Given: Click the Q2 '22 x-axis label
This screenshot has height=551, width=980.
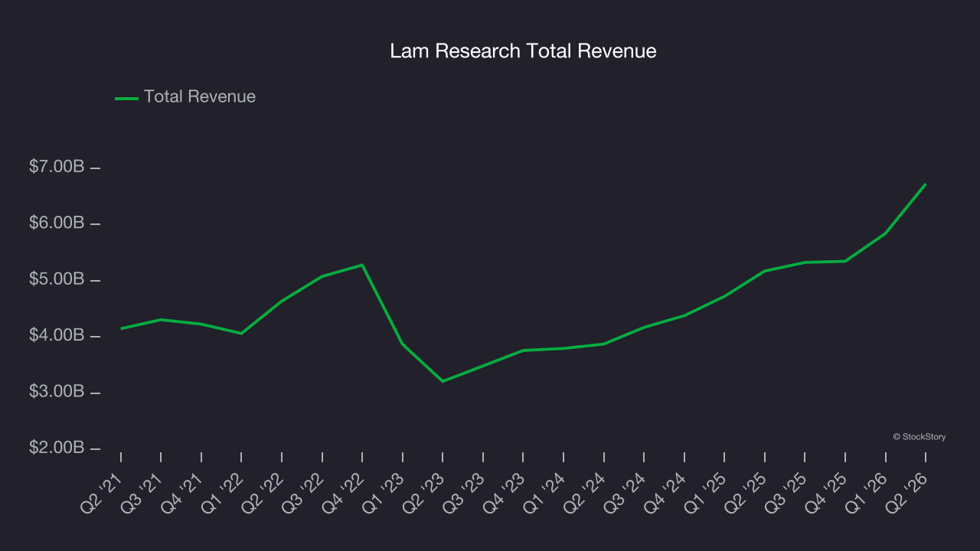Looking at the screenshot, I should (x=263, y=492).
